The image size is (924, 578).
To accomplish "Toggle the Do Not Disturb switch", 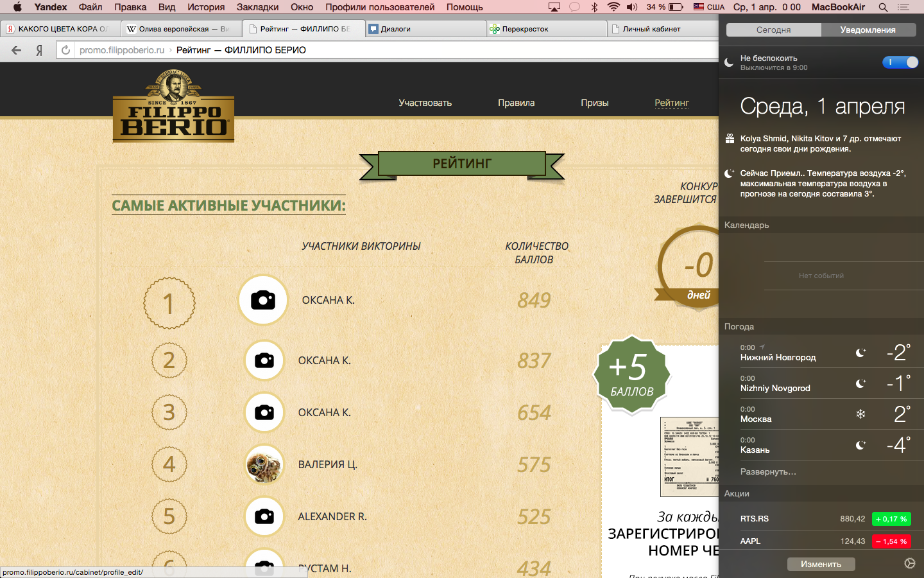I will pos(900,62).
